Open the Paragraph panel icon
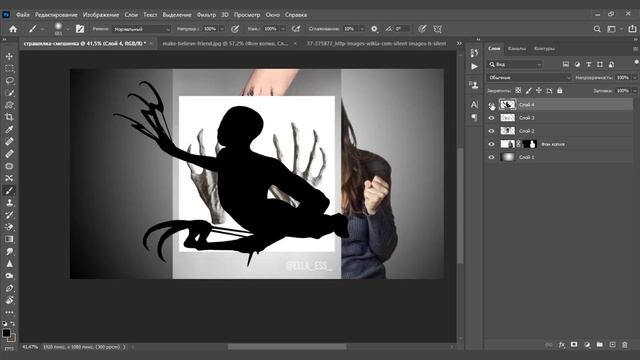The width and height of the screenshot is (640, 360). point(474,118)
